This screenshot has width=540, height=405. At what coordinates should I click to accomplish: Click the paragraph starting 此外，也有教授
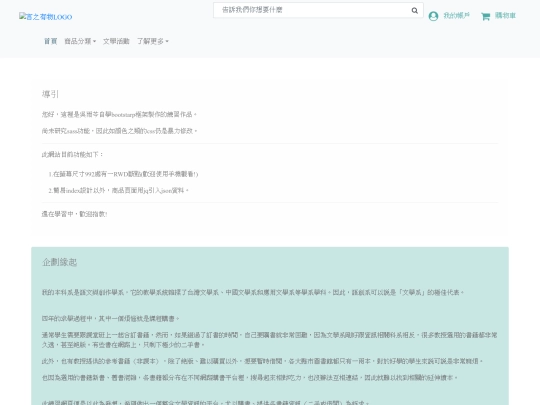262,361
